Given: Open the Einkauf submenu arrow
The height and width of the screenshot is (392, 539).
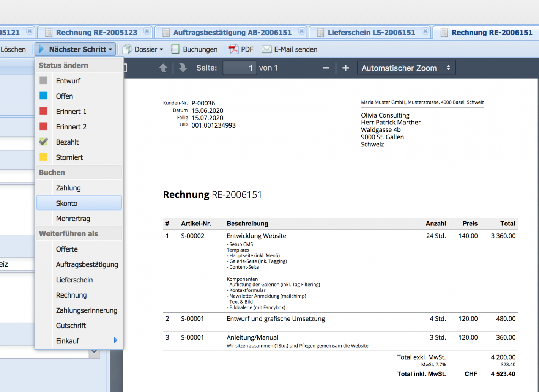Looking at the screenshot, I should (x=116, y=341).
